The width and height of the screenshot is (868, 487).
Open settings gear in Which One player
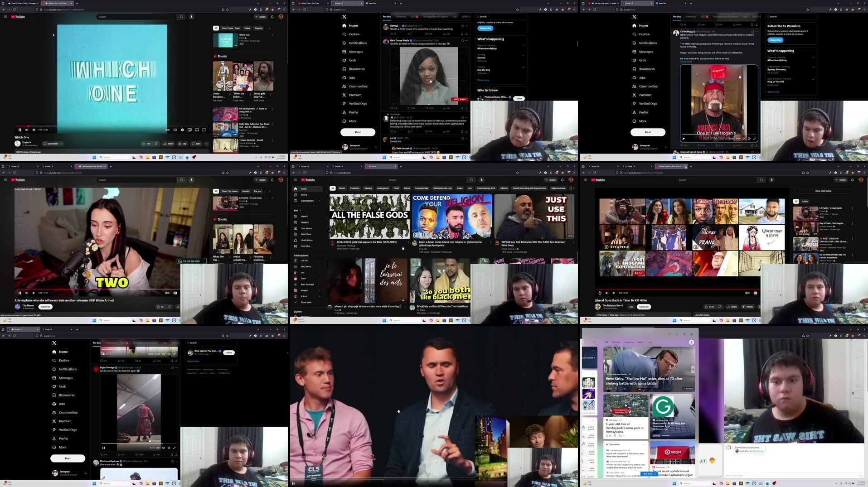(x=182, y=130)
